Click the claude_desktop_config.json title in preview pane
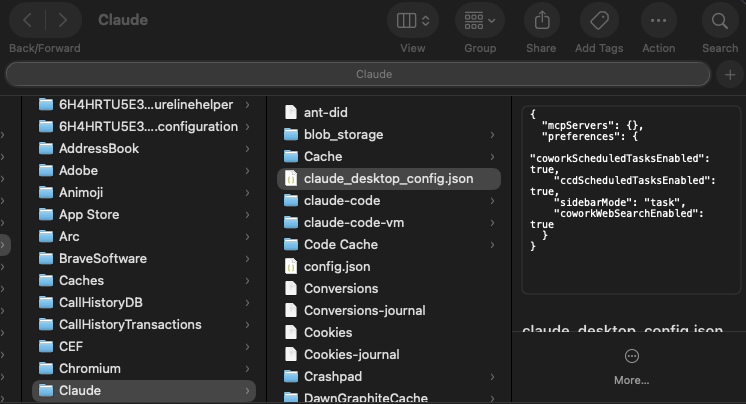The image size is (746, 404). click(622, 328)
